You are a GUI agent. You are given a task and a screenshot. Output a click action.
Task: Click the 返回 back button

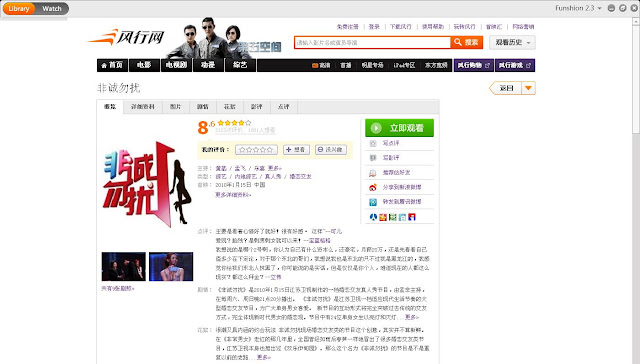tap(506, 88)
